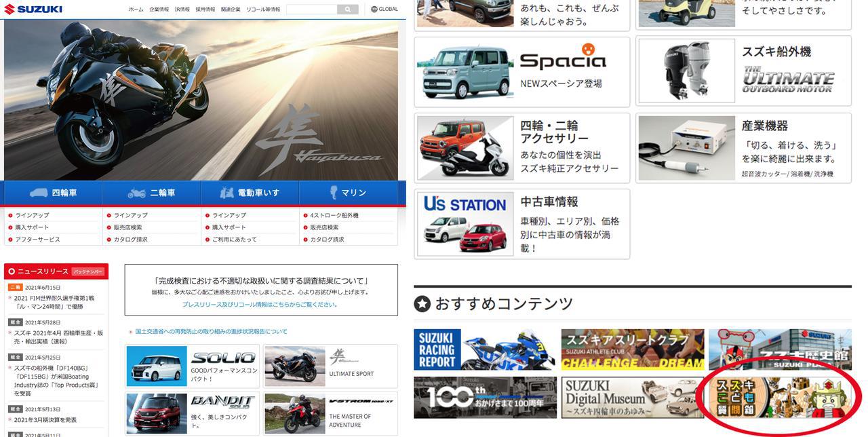
Task: Open 購入サポート under 四輪車
Action: point(32,227)
